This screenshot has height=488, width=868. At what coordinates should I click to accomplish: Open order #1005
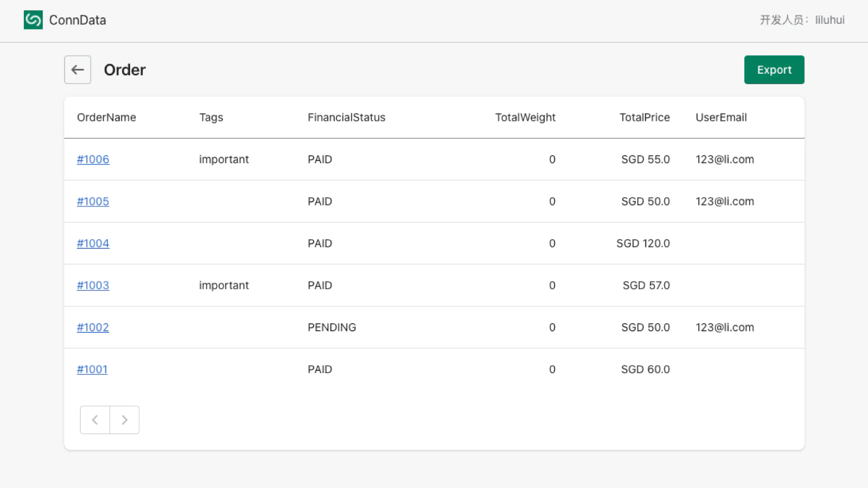93,201
